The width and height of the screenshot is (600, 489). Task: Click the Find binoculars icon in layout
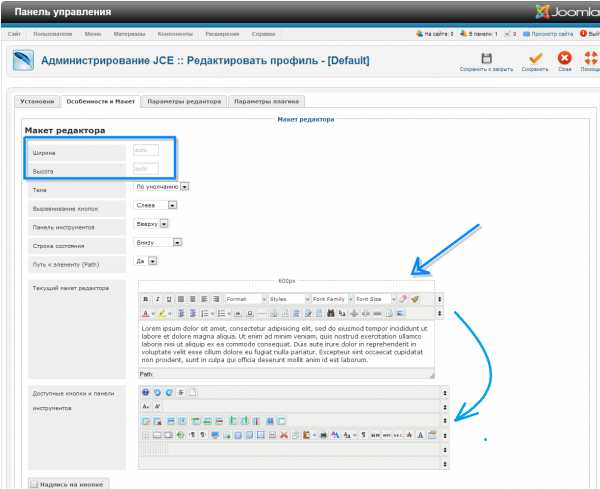(331, 313)
